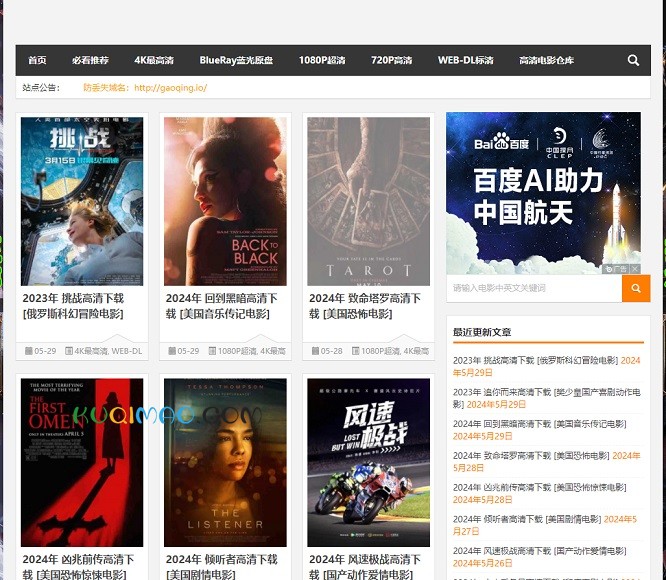Screen dimensions: 666x580
Task: Open the Baidu AI 中国航天 banner ad
Action: (543, 193)
